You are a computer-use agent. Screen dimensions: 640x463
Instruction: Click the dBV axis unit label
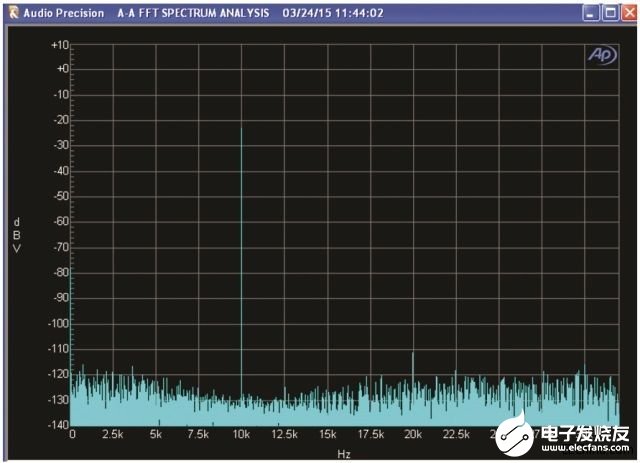tap(17, 235)
